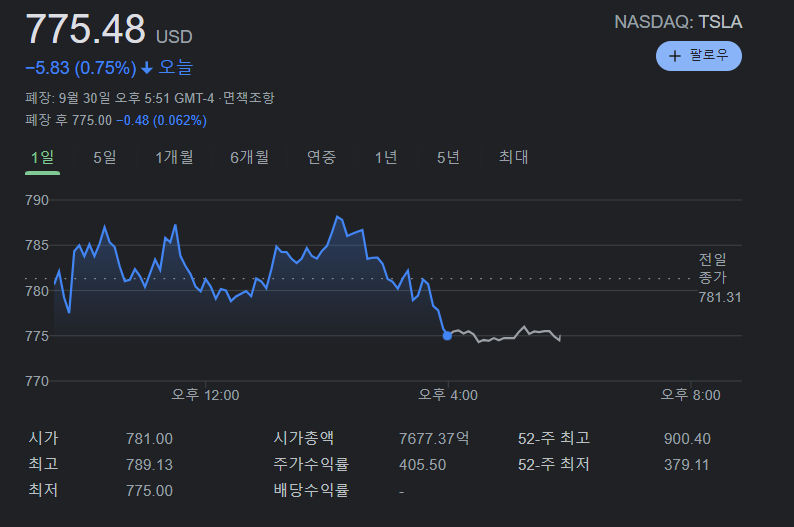Click the plus icon in 팔로우 button

point(674,56)
